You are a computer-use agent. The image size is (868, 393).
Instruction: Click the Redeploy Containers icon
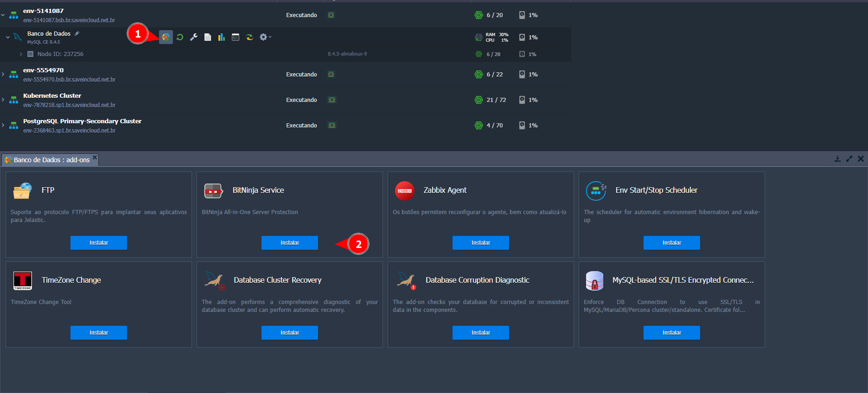point(249,37)
